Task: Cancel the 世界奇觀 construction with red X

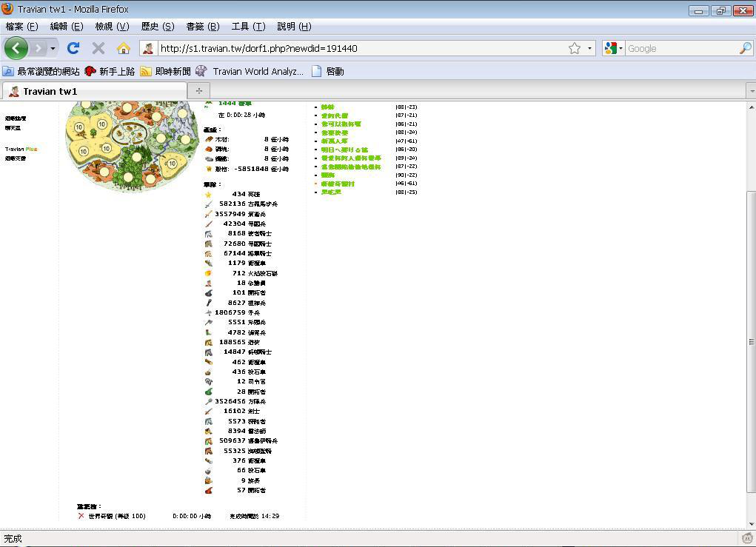Action: pyautogui.click(x=81, y=516)
